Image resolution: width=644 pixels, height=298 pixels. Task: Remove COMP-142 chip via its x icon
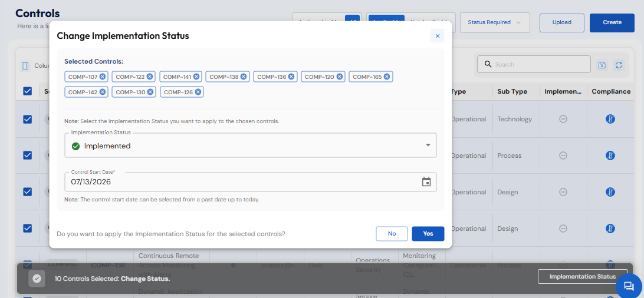click(x=103, y=92)
